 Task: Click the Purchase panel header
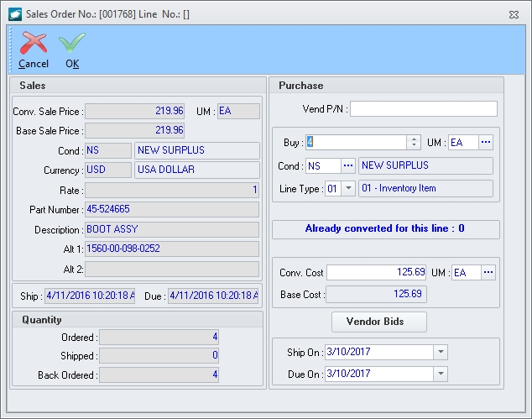click(387, 86)
